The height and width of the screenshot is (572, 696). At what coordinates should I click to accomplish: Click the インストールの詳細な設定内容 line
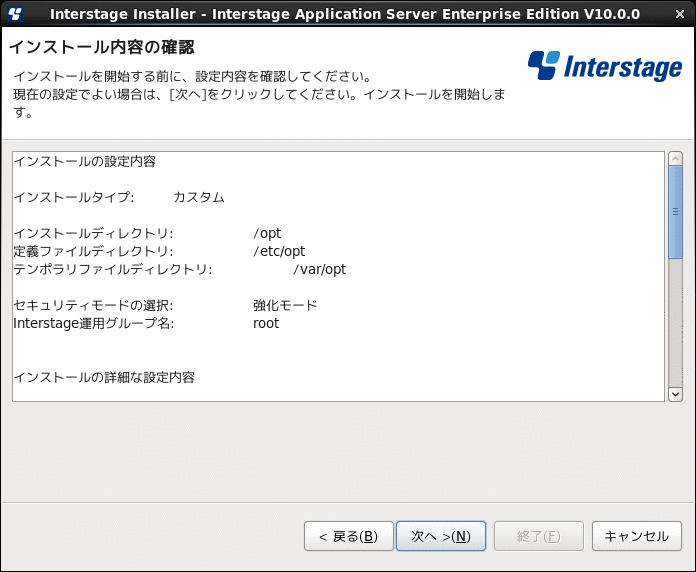(x=104, y=377)
